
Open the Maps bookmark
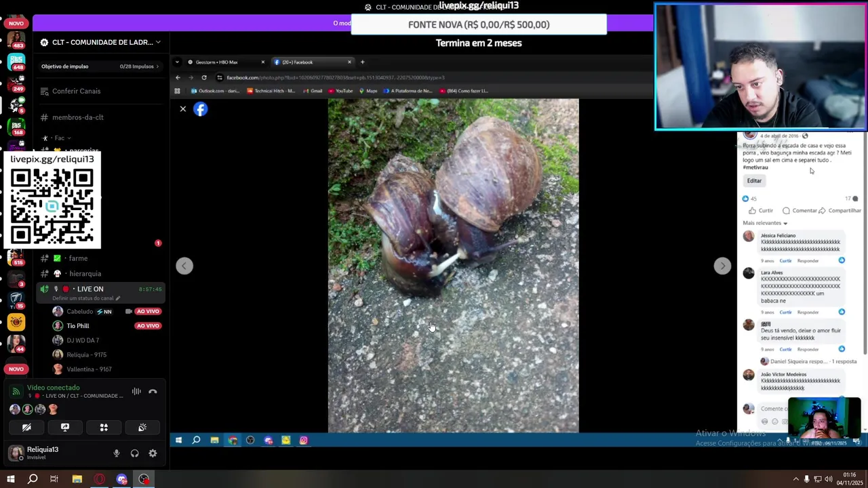[368, 91]
